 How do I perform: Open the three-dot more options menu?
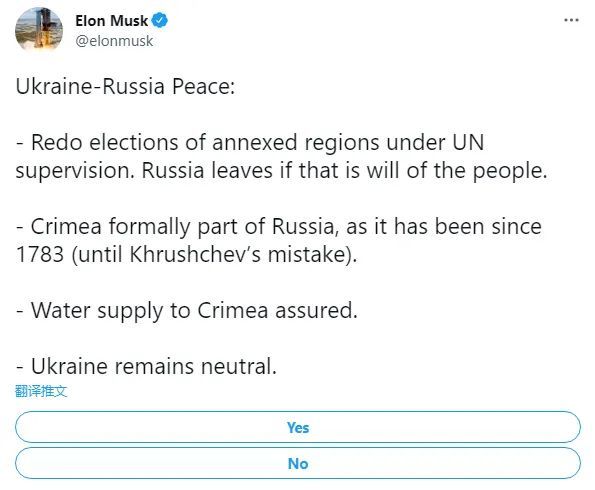571,20
